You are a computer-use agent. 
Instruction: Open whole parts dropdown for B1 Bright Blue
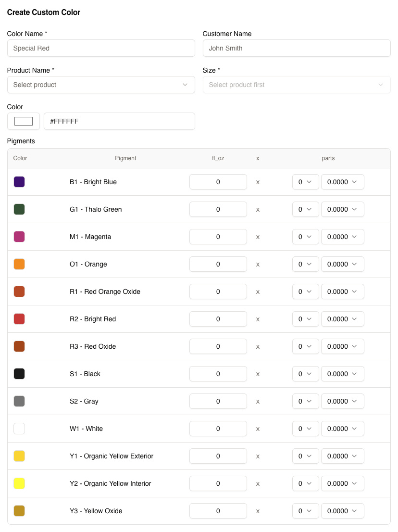click(x=305, y=182)
